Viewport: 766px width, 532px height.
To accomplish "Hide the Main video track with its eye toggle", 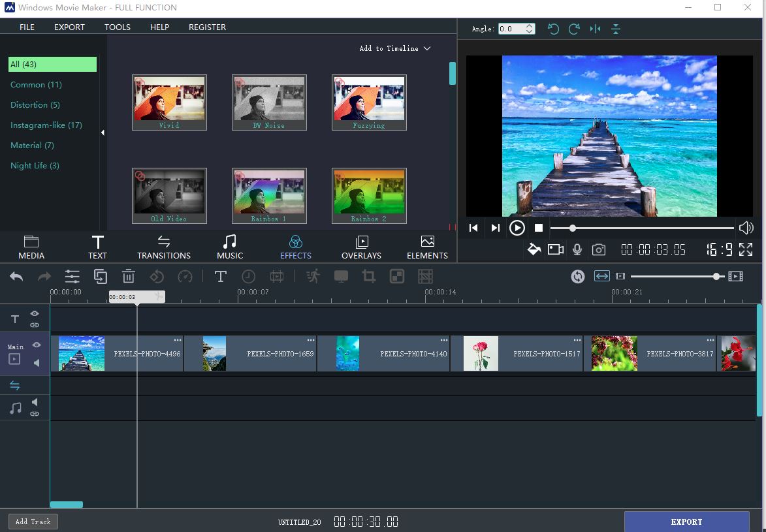I will 35,345.
